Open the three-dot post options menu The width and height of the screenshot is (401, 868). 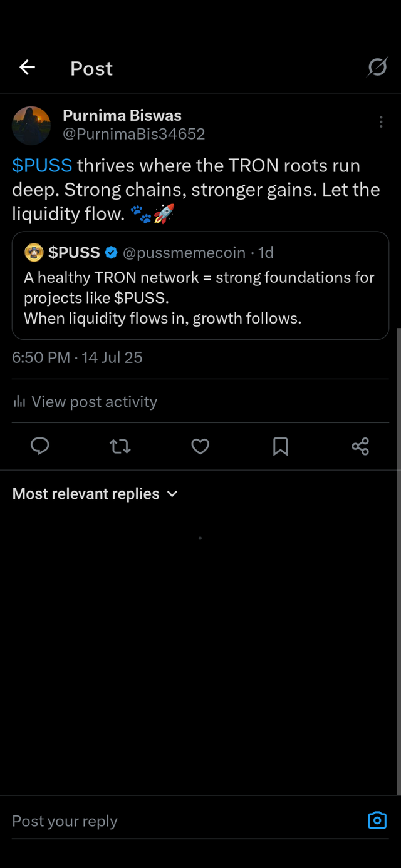[381, 122]
